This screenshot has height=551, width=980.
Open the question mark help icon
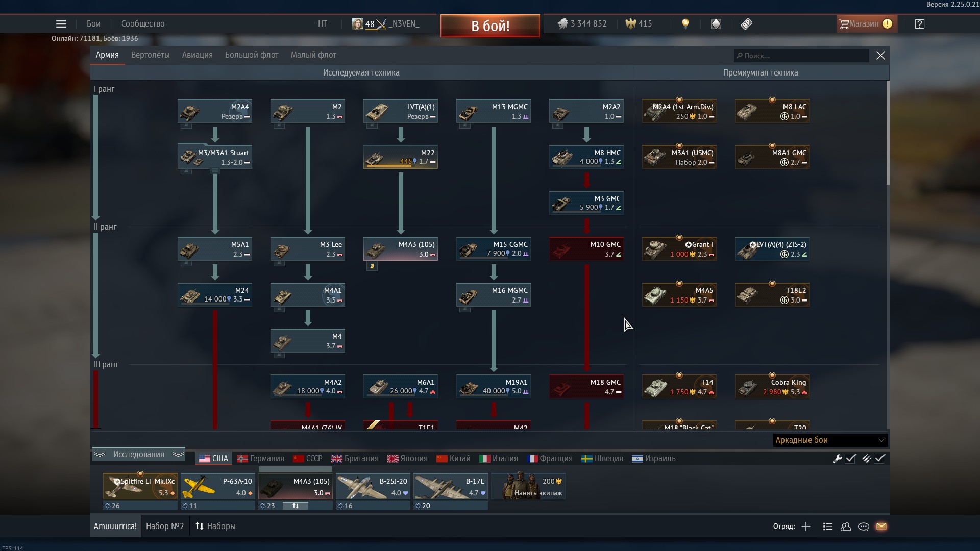[920, 24]
